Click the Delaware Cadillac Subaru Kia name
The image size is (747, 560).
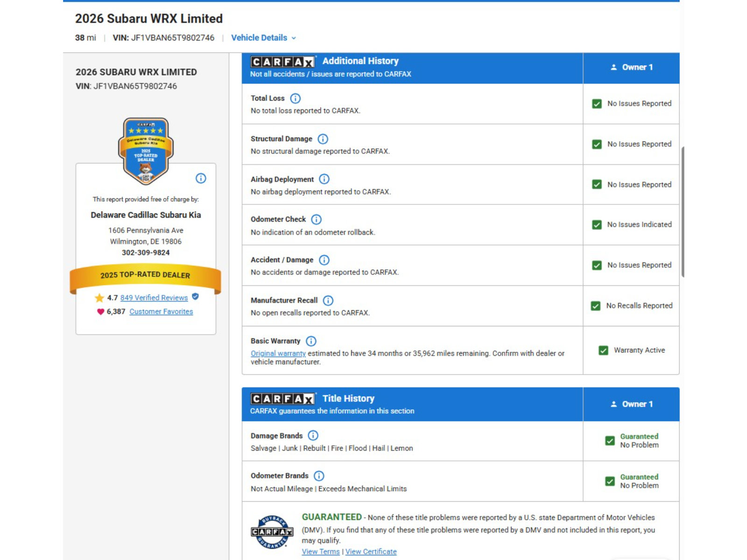[146, 215]
